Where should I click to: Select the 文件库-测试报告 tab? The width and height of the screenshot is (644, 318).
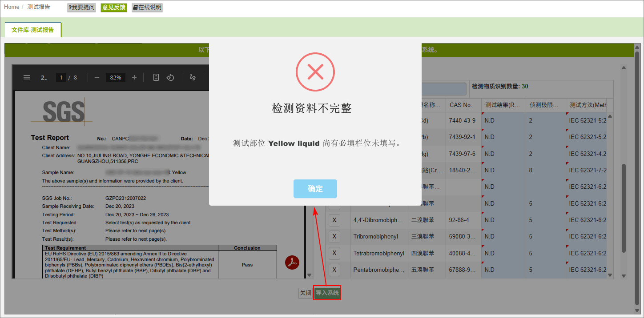click(33, 30)
